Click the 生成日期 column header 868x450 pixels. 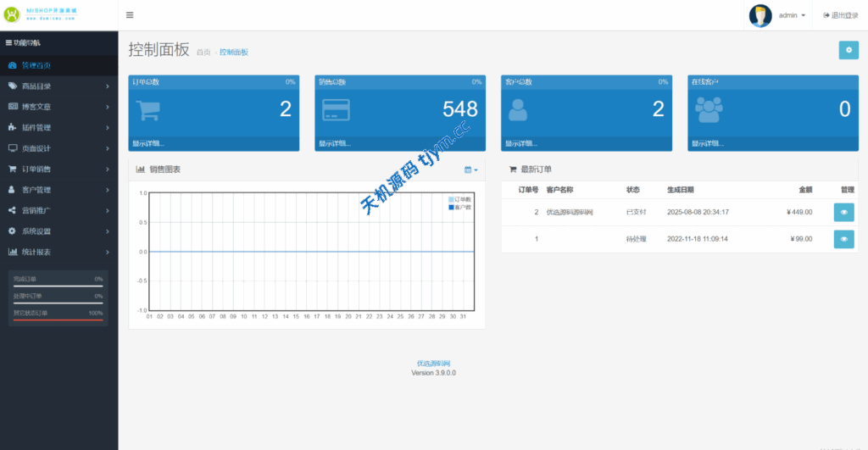681,190
